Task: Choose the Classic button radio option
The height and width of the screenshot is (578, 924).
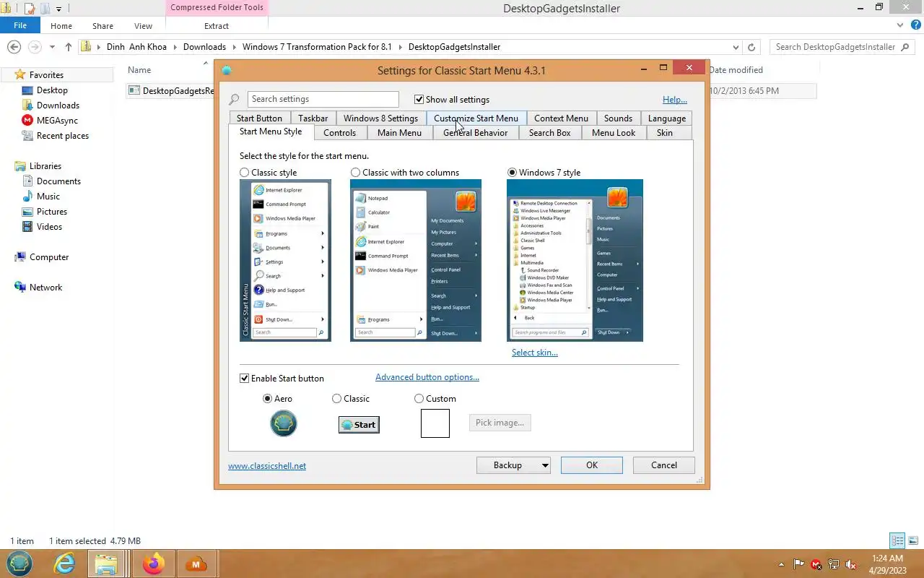Action: 336,399
